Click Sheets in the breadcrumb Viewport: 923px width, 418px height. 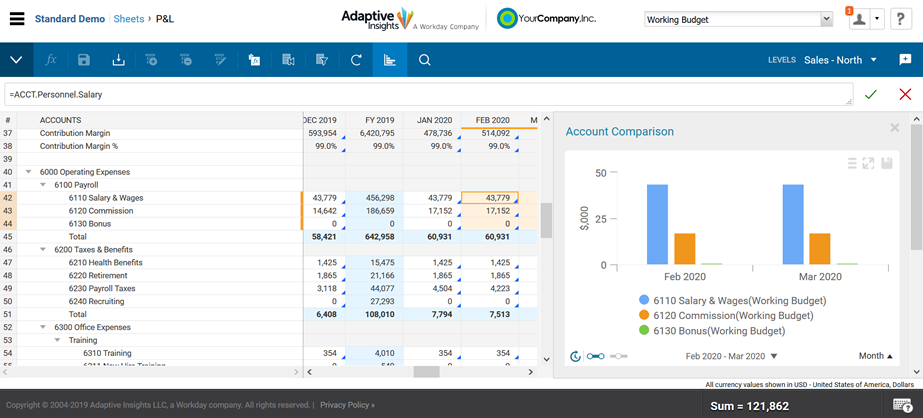tap(128, 19)
